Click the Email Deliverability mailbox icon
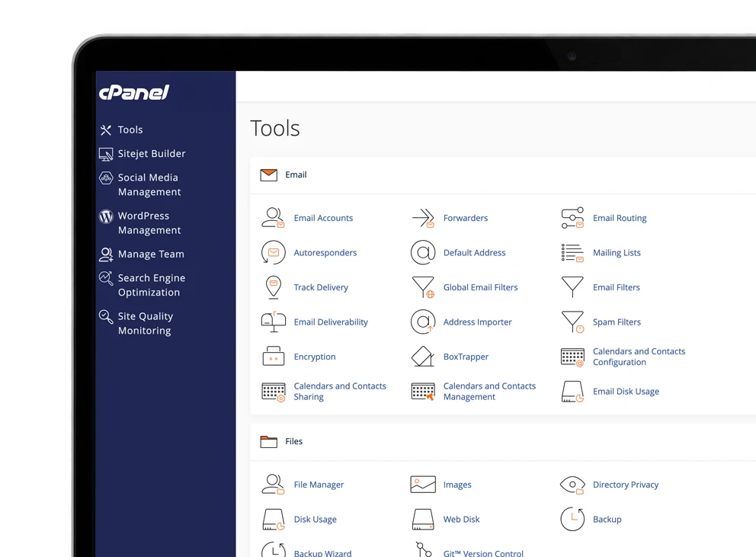This screenshot has width=756, height=557. (x=274, y=322)
